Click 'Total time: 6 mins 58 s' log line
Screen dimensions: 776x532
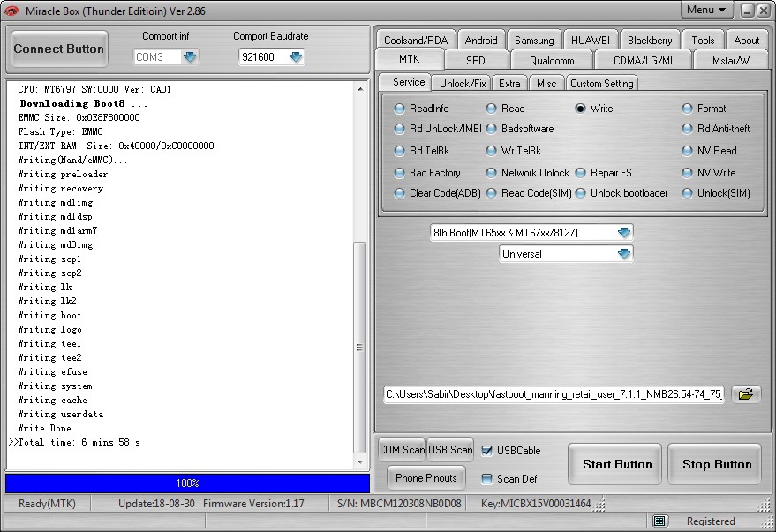[x=79, y=442]
